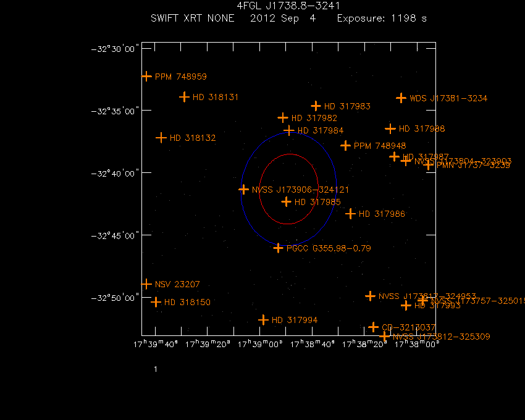Click the cross marker of NVSS J173804-323903

(406, 161)
